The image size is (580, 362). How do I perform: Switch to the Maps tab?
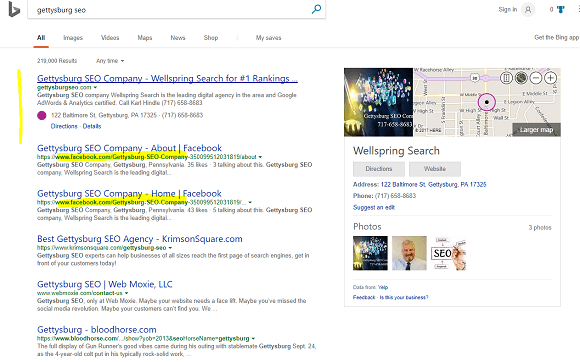[x=145, y=38]
